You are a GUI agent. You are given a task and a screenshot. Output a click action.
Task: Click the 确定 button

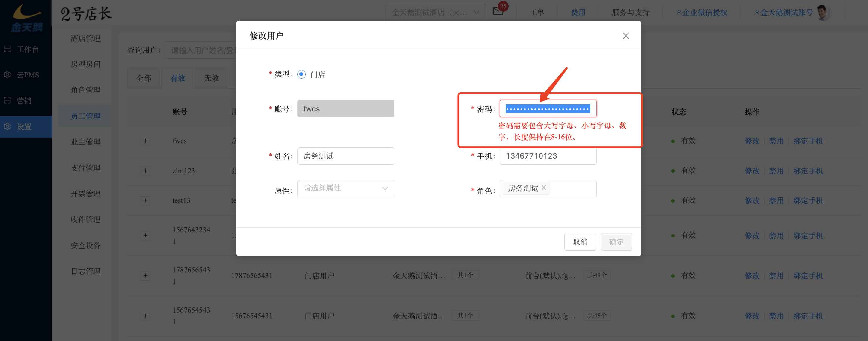point(616,242)
